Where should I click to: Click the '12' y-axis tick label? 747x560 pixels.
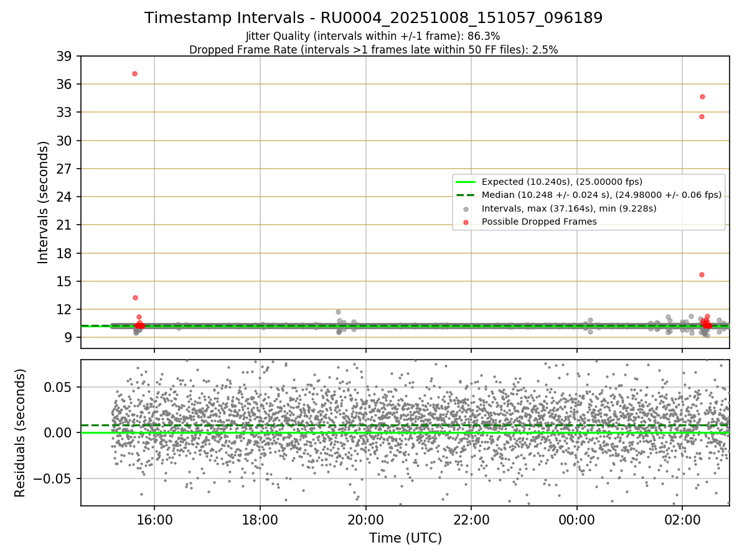tap(65, 309)
